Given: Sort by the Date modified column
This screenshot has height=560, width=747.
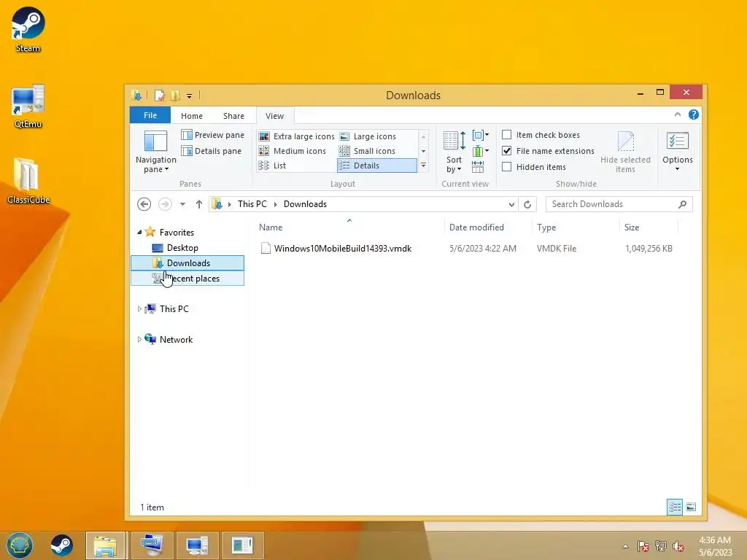Looking at the screenshot, I should (488, 227).
